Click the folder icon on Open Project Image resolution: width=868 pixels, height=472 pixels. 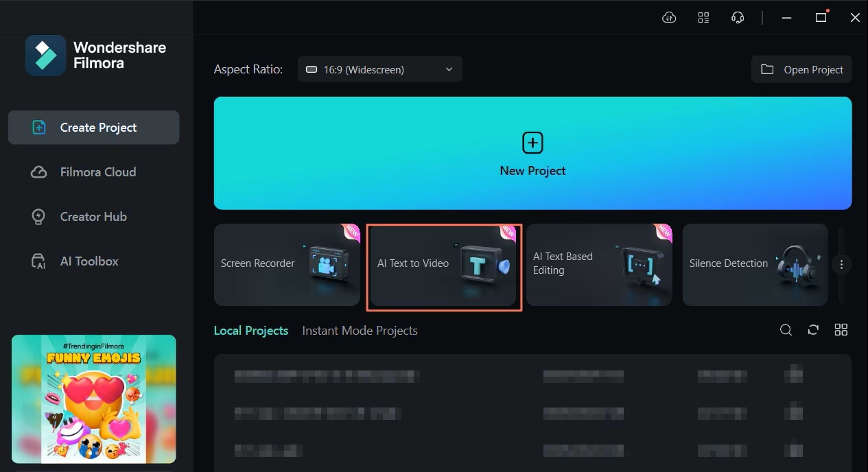tap(767, 69)
